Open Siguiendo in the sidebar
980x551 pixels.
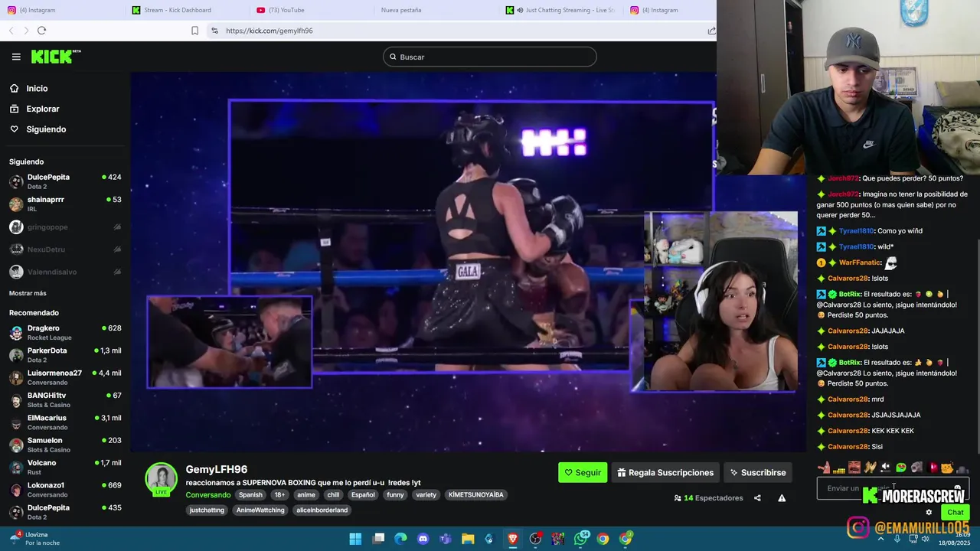[x=46, y=129]
